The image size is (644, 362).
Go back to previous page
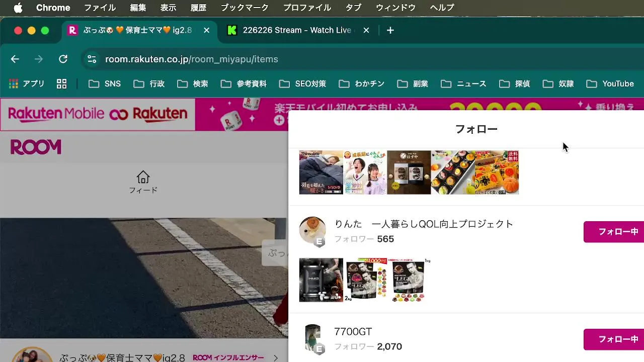15,59
